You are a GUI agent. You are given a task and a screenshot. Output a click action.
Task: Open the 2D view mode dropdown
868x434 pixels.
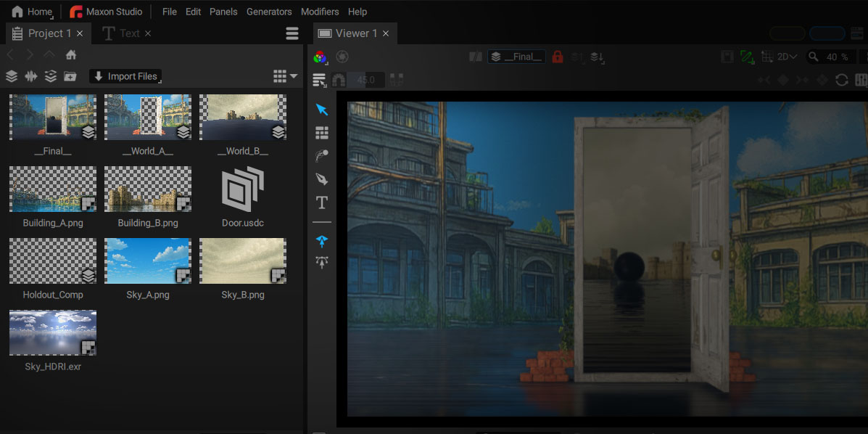pos(787,57)
